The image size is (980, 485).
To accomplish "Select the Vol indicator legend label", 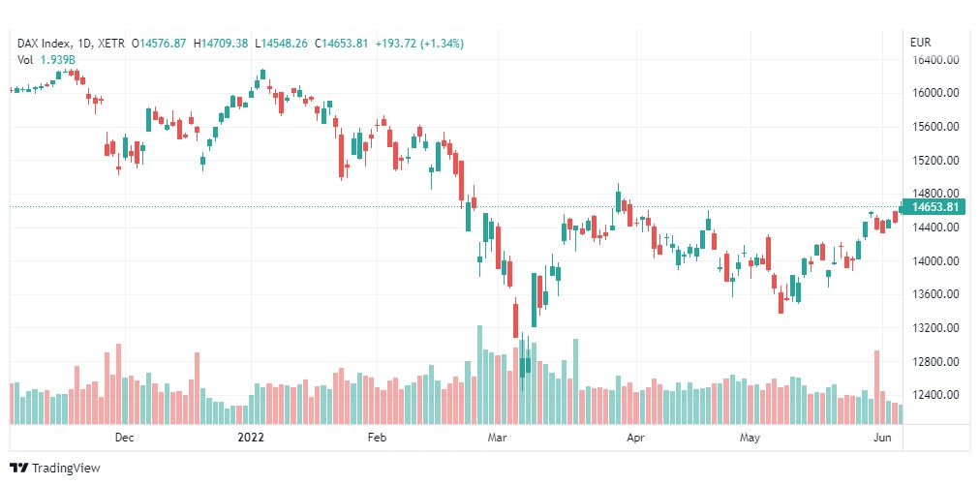I will [x=25, y=60].
